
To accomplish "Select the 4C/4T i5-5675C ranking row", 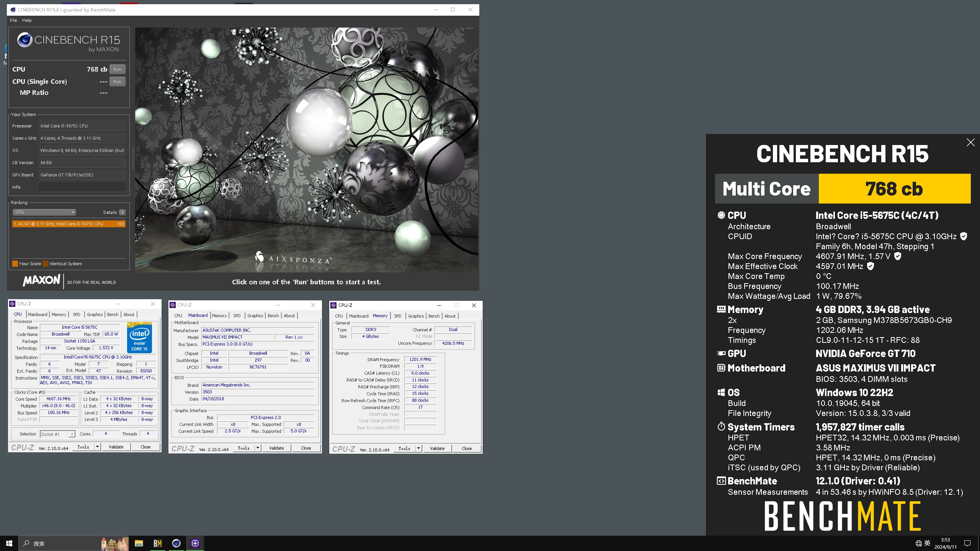I will (69, 224).
